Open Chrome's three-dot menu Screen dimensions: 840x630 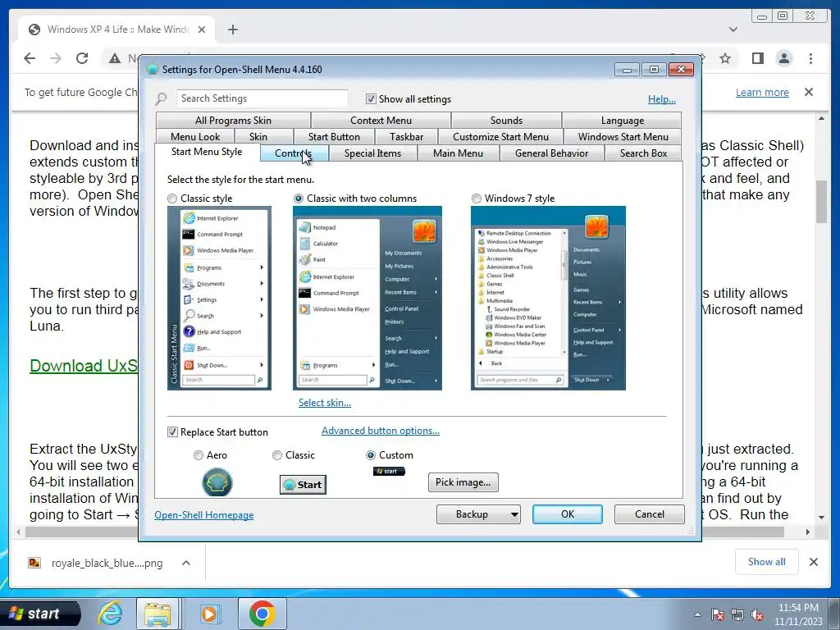pos(810,58)
